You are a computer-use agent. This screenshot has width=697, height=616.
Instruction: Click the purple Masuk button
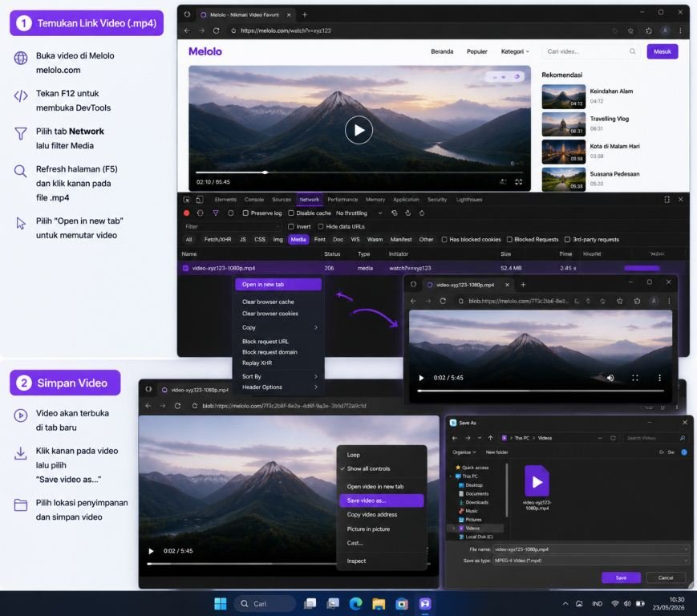[x=663, y=51]
